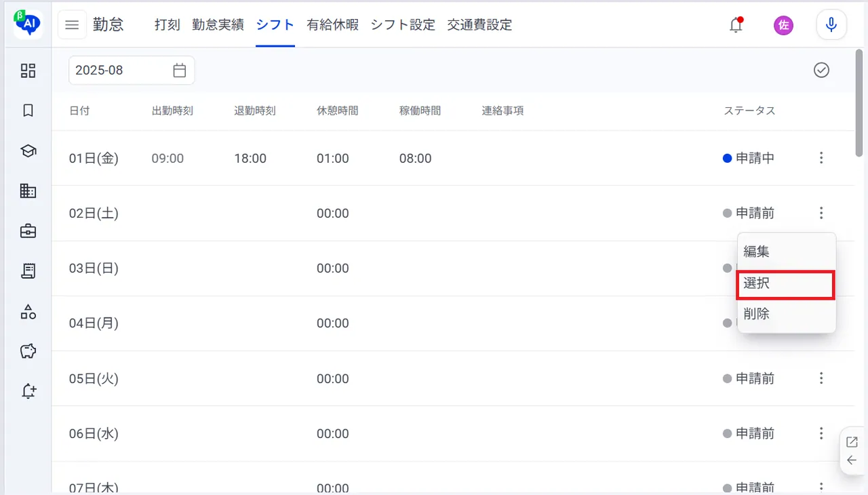This screenshot has width=868, height=495.
Task: Click the back arrow in floating panel
Action: click(852, 460)
